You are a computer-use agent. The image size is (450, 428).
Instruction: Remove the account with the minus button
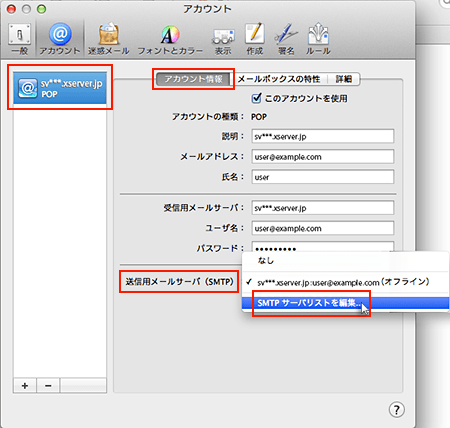(48, 386)
